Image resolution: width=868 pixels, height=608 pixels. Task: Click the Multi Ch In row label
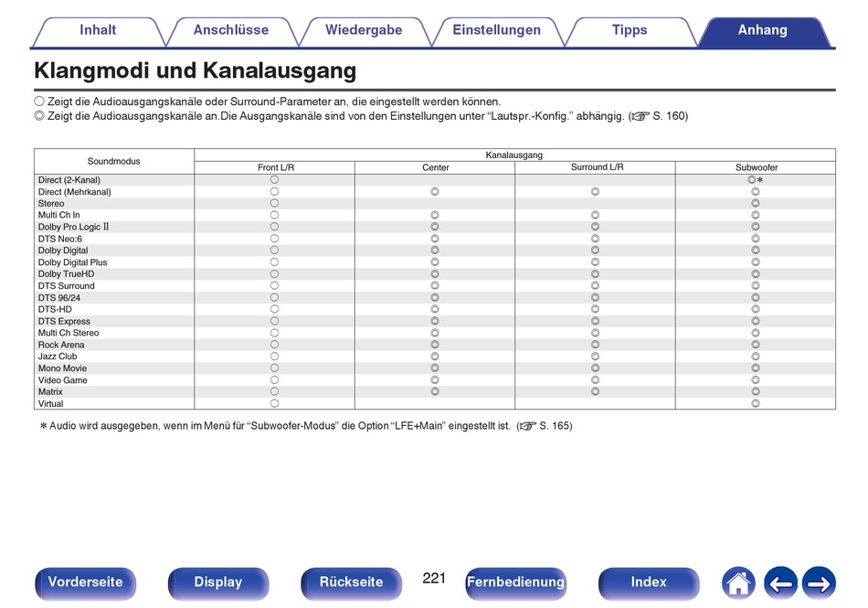(58, 216)
